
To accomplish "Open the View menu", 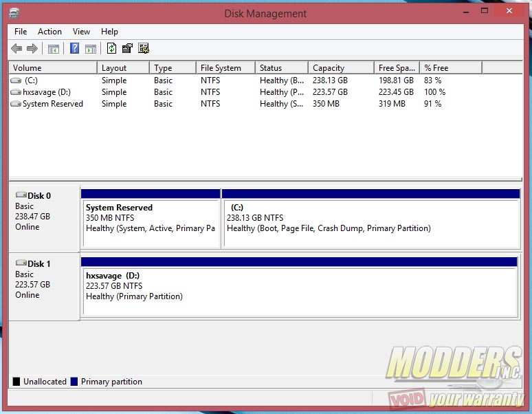I will (x=81, y=32).
